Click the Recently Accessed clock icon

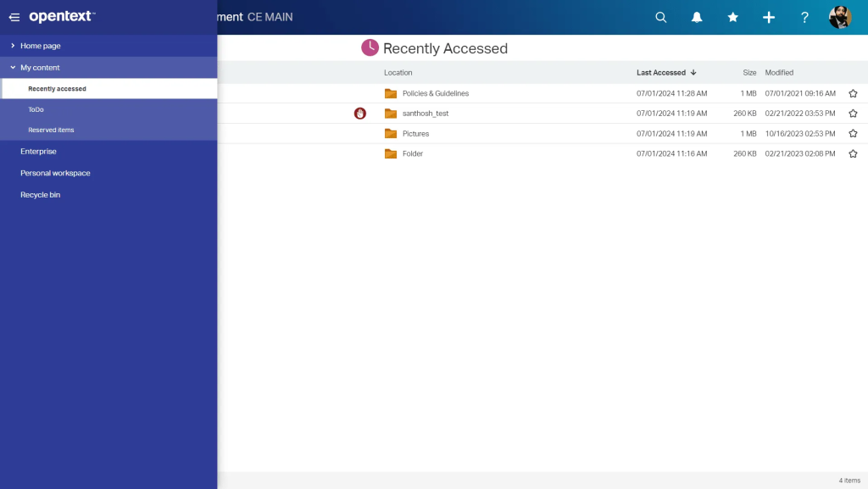coord(369,47)
